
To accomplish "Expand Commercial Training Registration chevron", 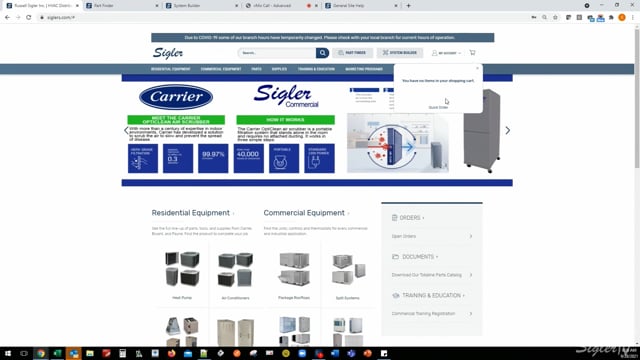I will pyautogui.click(x=471, y=314).
